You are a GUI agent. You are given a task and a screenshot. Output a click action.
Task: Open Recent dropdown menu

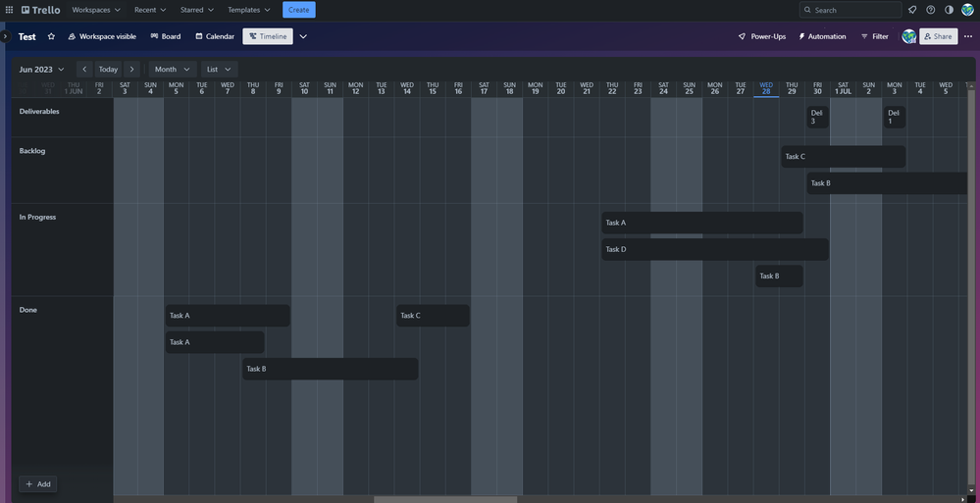click(x=150, y=10)
